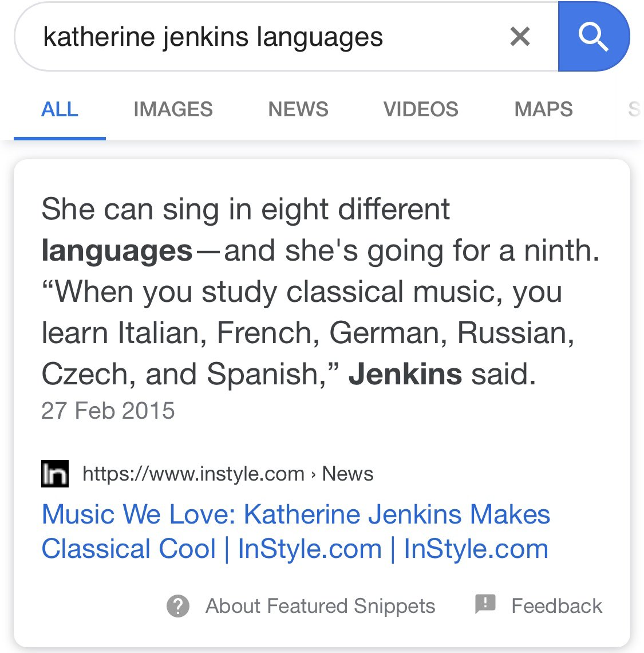Select the ALL results tab

coord(60,109)
